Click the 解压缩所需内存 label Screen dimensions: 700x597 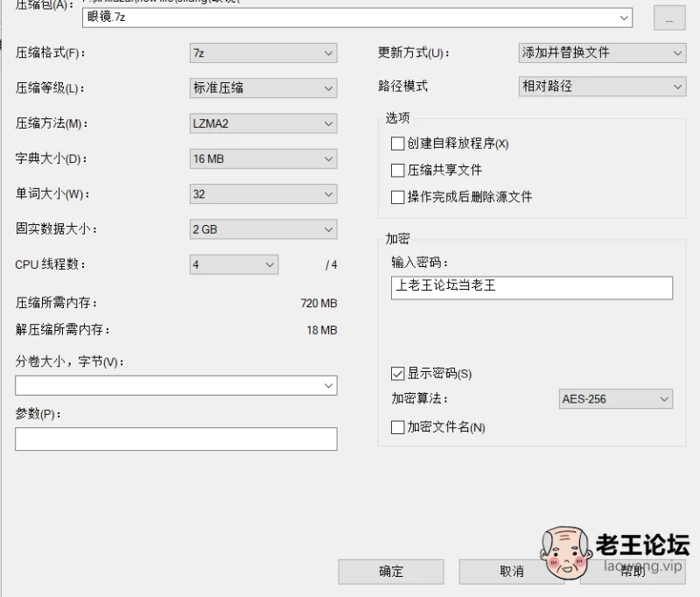[63, 329]
